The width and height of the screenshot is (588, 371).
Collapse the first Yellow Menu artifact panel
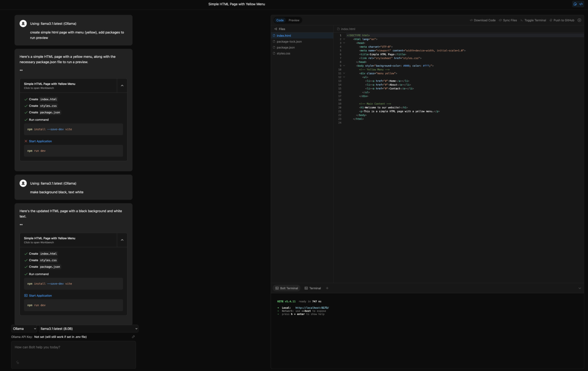point(122,85)
